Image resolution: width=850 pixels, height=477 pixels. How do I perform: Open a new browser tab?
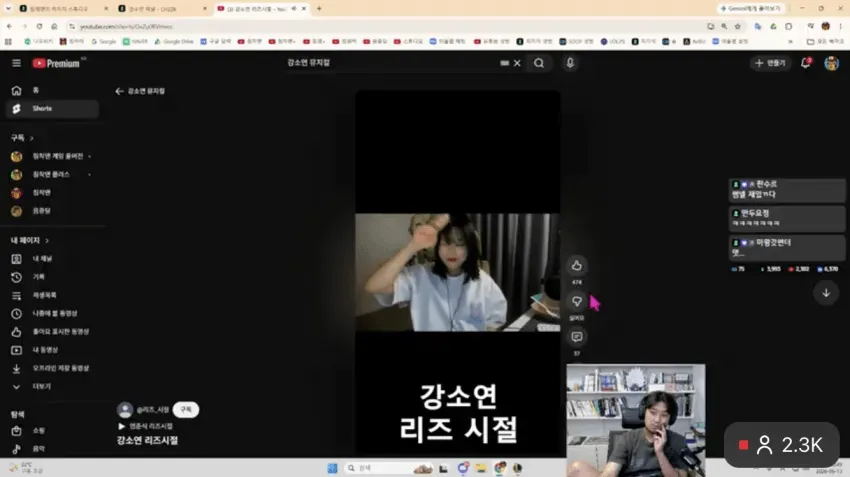[319, 9]
